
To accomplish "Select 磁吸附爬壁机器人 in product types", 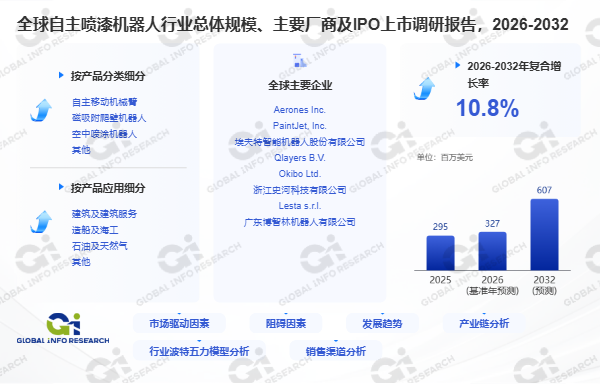I will tap(109, 118).
